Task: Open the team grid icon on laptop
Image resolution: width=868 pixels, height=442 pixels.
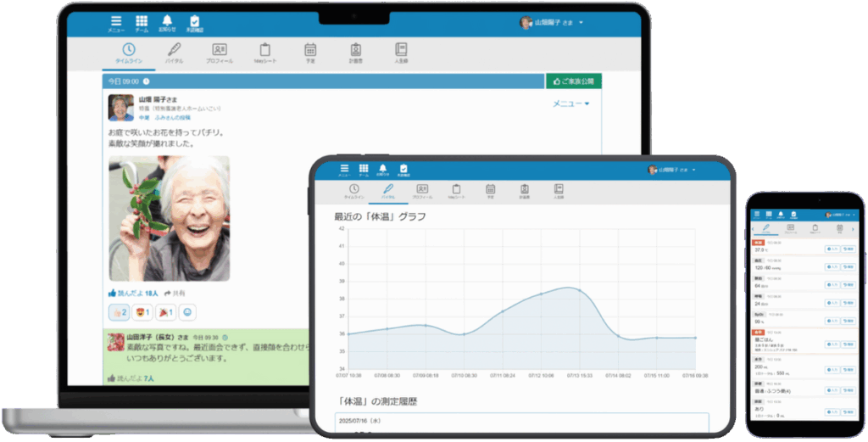Action: coord(142,23)
